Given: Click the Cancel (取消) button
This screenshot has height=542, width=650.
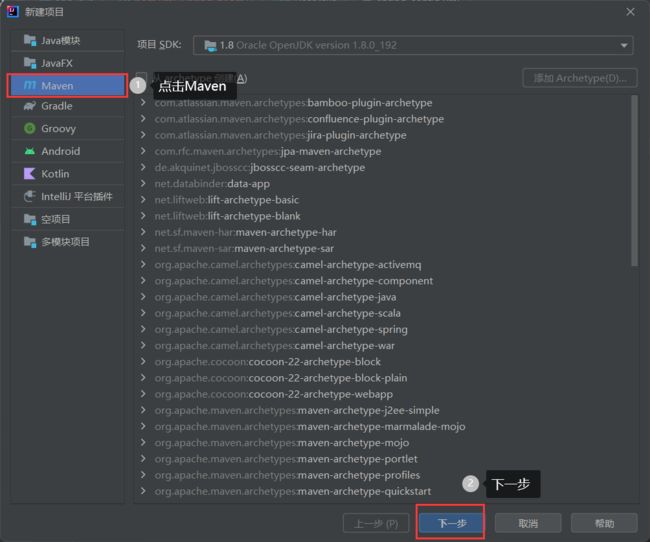Looking at the screenshot, I should (x=528, y=523).
